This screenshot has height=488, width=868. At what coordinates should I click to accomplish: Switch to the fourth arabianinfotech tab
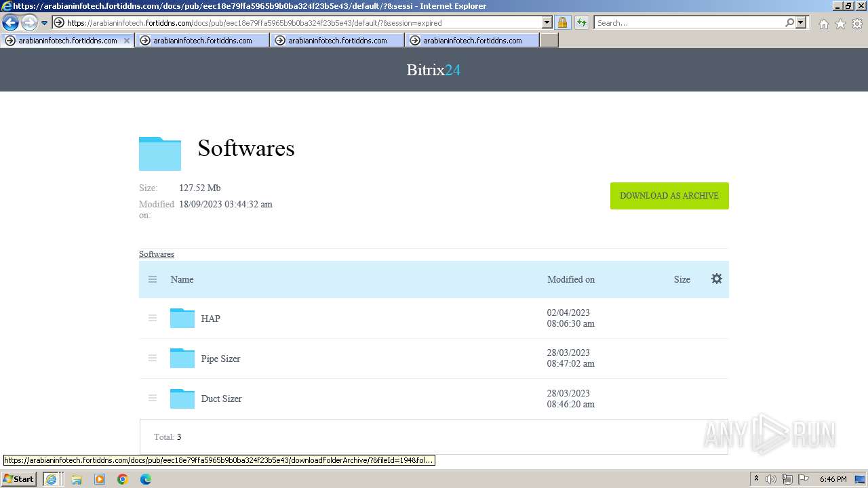472,41
